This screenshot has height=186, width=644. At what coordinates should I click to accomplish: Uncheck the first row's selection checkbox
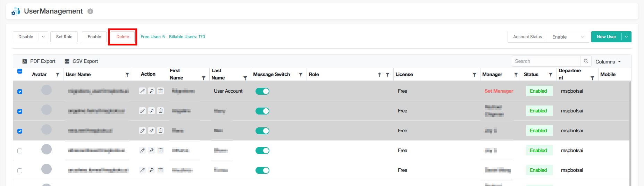pos(20,92)
